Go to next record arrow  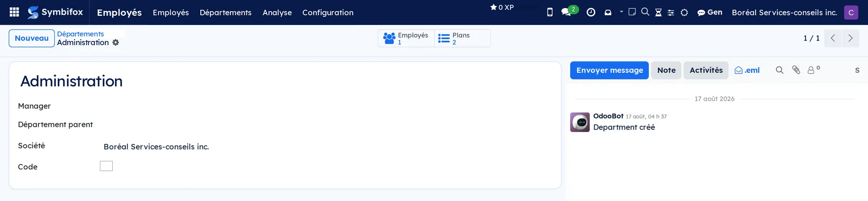850,38
